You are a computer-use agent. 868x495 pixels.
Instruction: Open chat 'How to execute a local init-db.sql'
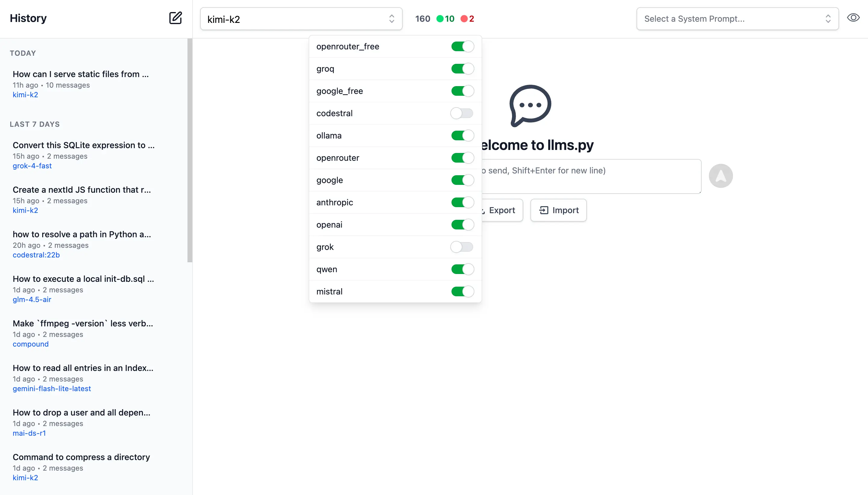[x=93, y=289]
